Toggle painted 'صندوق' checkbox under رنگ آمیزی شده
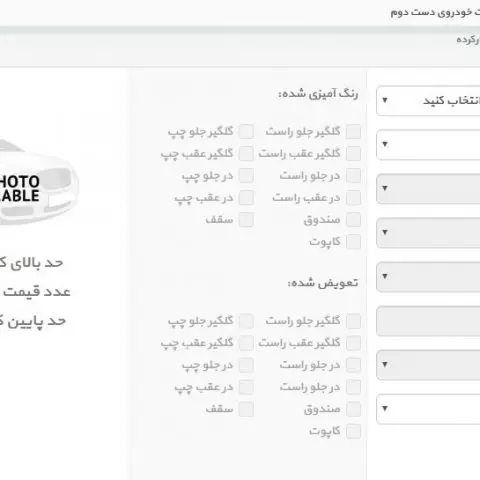Viewport: 480px width, 480px height. point(353,220)
